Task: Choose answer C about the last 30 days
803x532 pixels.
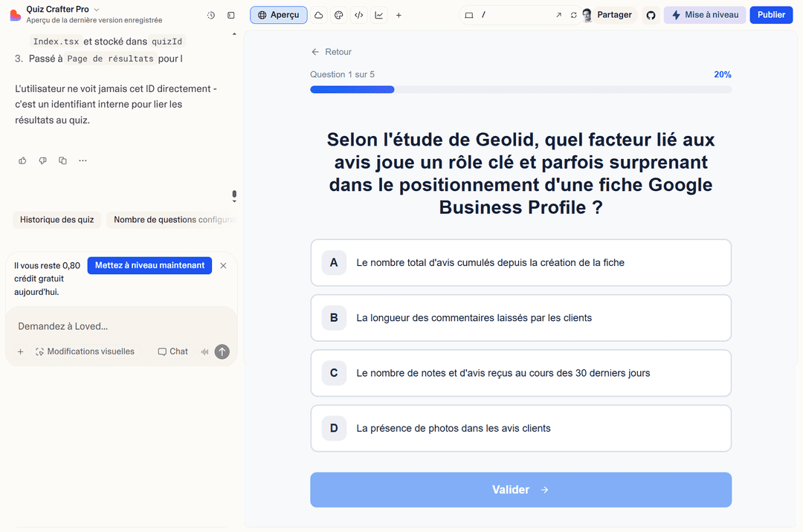Action: [520, 373]
